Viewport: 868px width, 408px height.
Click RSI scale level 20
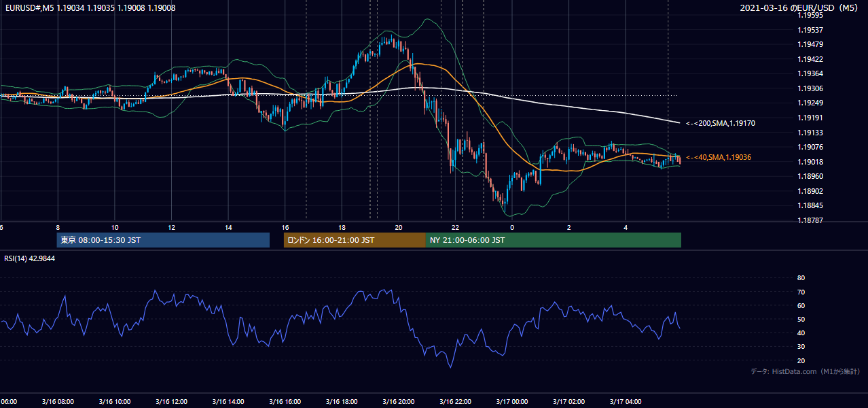[801, 360]
